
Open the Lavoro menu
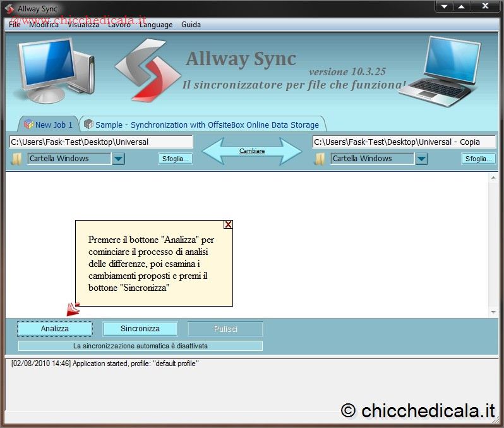tap(119, 25)
